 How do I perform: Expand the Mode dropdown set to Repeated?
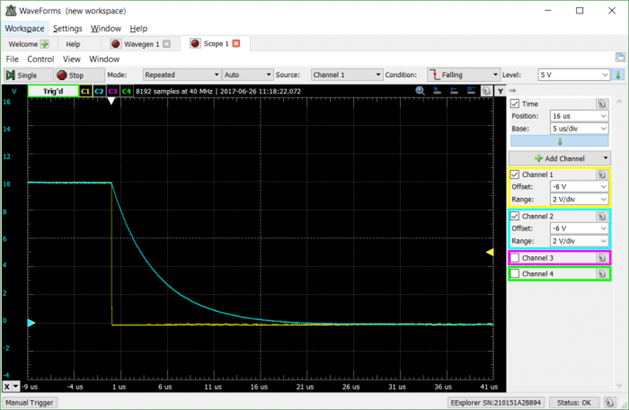point(180,75)
